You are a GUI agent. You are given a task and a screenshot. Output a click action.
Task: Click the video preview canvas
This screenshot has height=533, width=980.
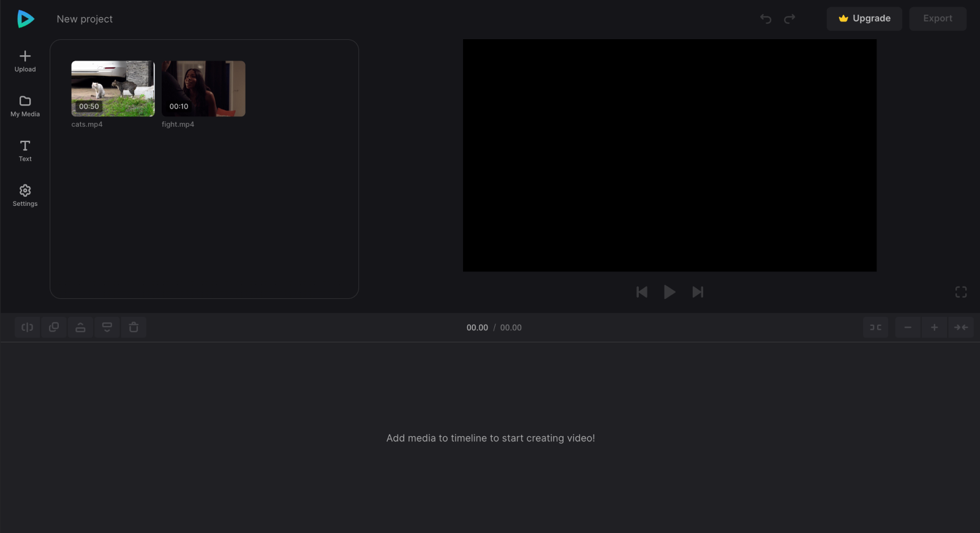(x=669, y=156)
